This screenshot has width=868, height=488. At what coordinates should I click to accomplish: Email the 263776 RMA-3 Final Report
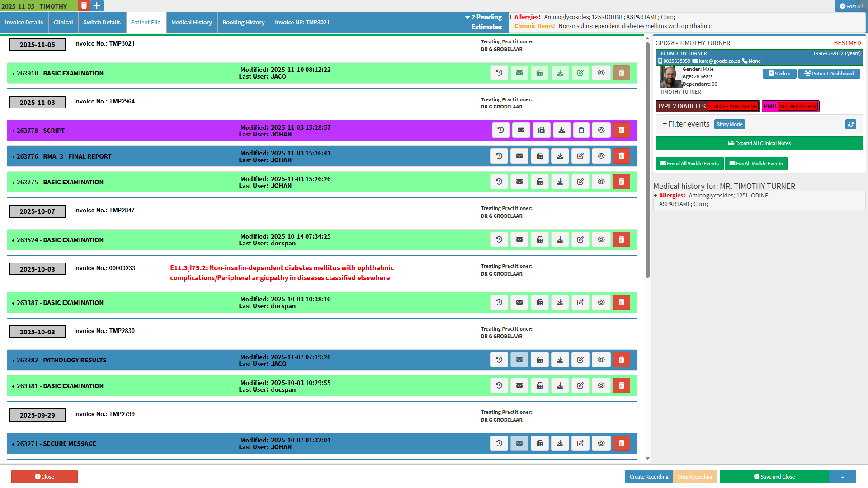[x=519, y=156]
